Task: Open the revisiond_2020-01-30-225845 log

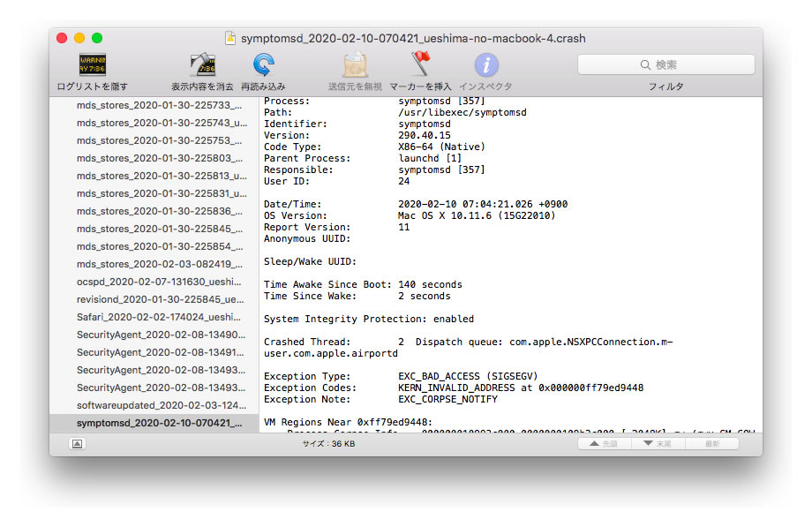Action: tap(154, 299)
